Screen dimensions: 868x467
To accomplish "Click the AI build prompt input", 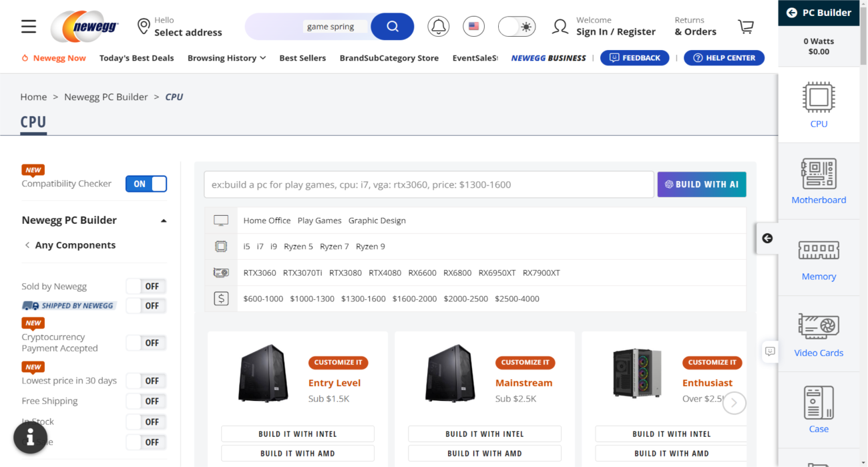I will 429,184.
